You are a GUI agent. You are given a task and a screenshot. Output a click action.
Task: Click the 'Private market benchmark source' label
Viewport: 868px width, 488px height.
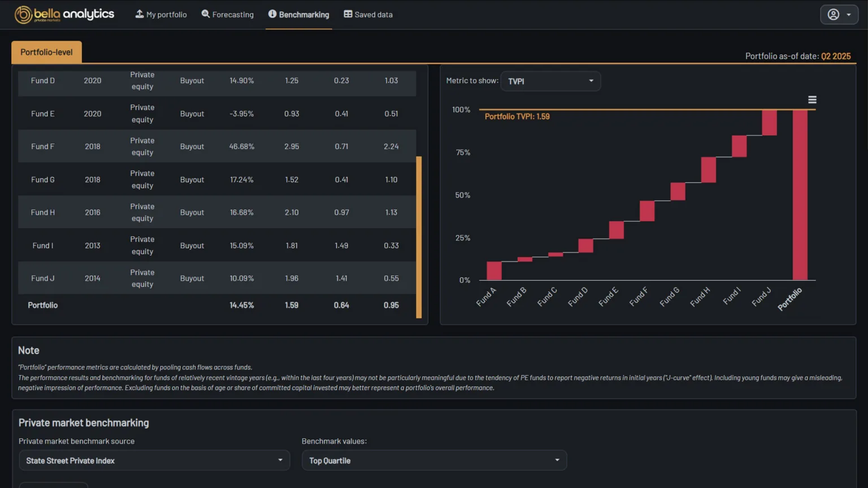coord(77,441)
